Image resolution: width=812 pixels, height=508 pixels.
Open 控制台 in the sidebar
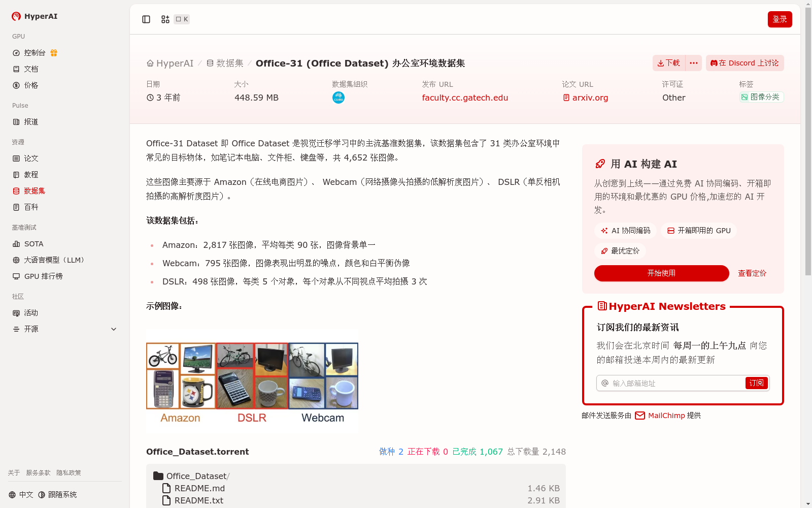point(35,53)
